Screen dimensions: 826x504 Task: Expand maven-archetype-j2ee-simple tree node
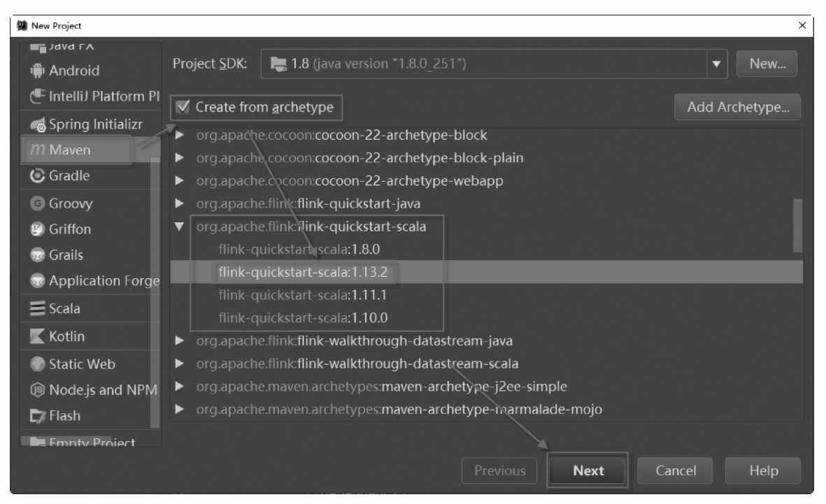click(x=179, y=387)
